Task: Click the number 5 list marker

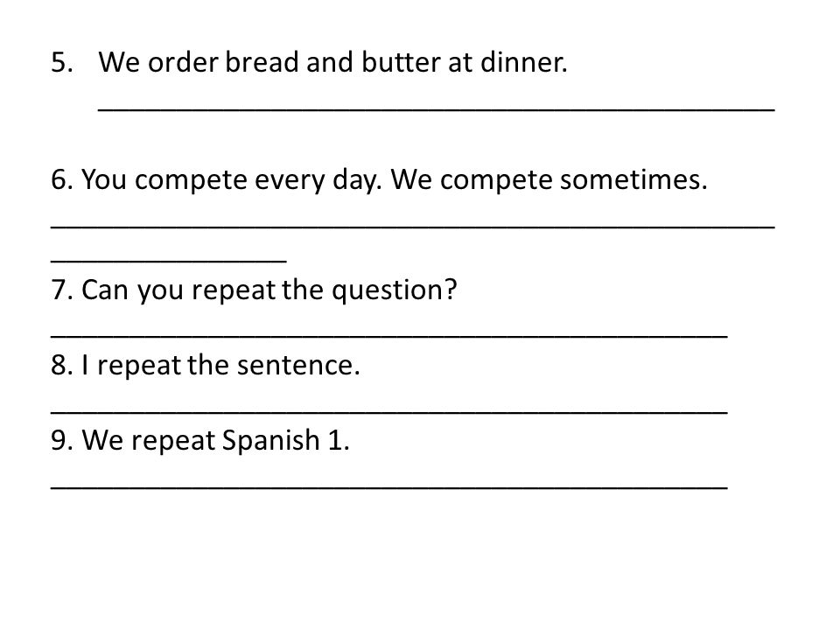Action: pos(62,62)
